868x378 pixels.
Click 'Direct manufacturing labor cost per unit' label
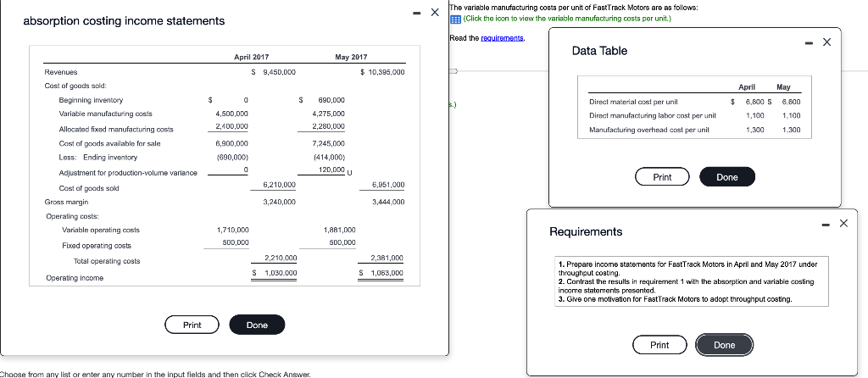[x=653, y=115]
